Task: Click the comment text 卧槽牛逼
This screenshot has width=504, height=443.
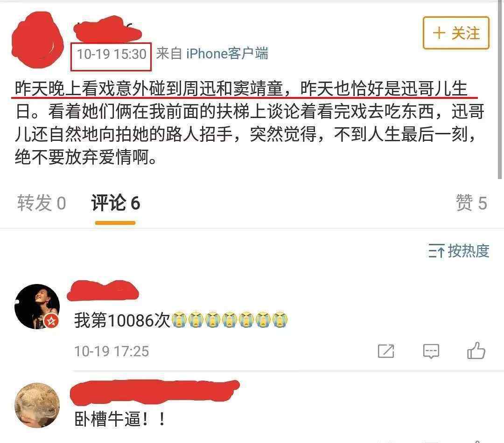Action: point(120,419)
